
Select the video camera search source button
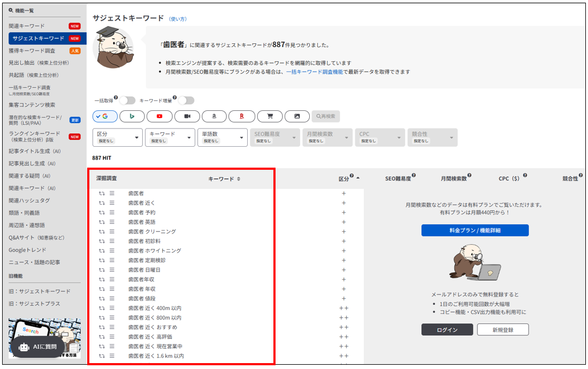(187, 116)
